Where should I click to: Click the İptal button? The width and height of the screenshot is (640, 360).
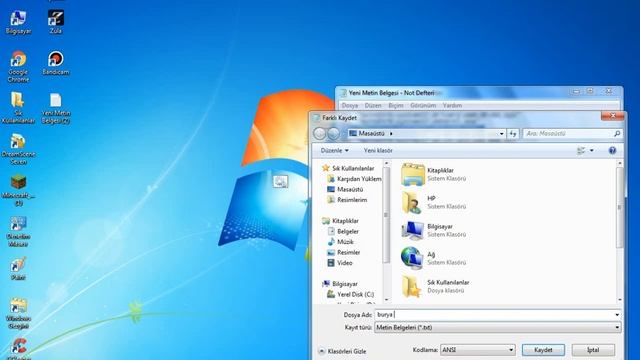593,350
